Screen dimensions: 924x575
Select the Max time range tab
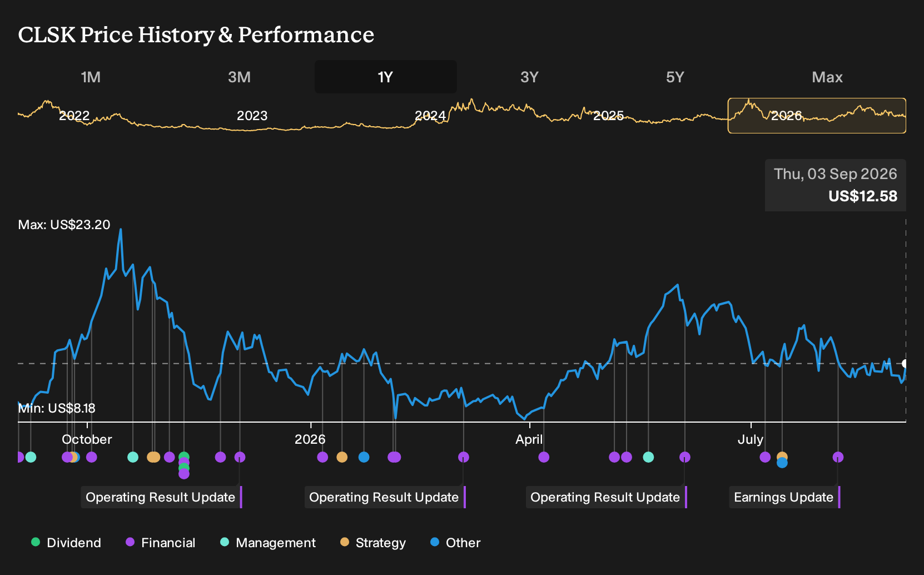click(827, 77)
